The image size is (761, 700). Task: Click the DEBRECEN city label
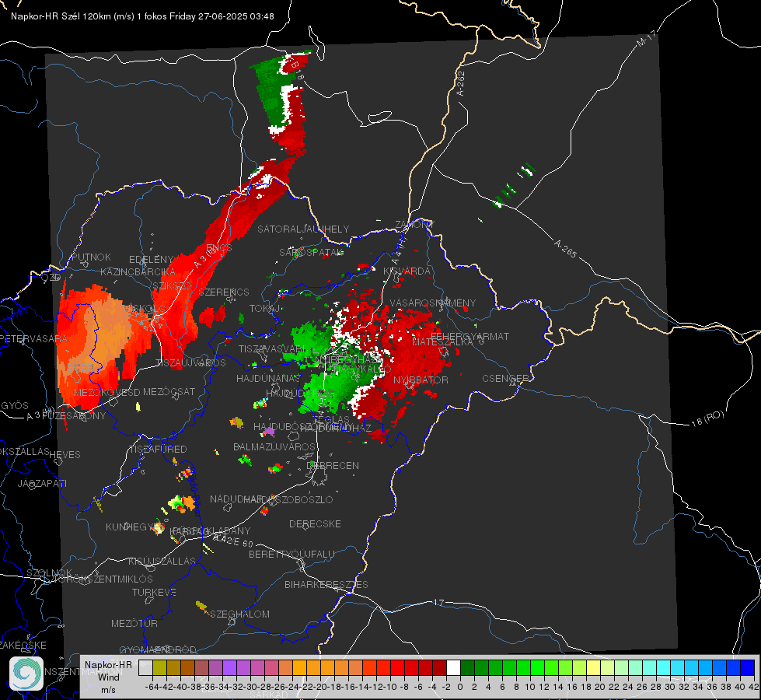point(333,465)
